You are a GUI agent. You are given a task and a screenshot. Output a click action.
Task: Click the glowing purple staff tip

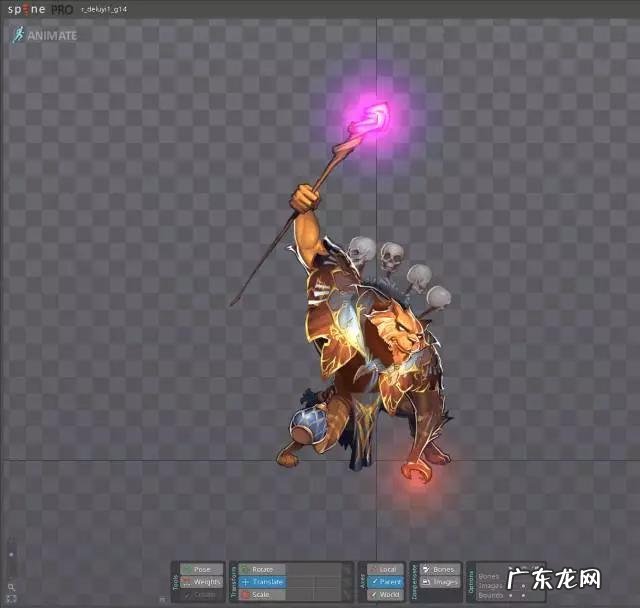pyautogui.click(x=373, y=117)
